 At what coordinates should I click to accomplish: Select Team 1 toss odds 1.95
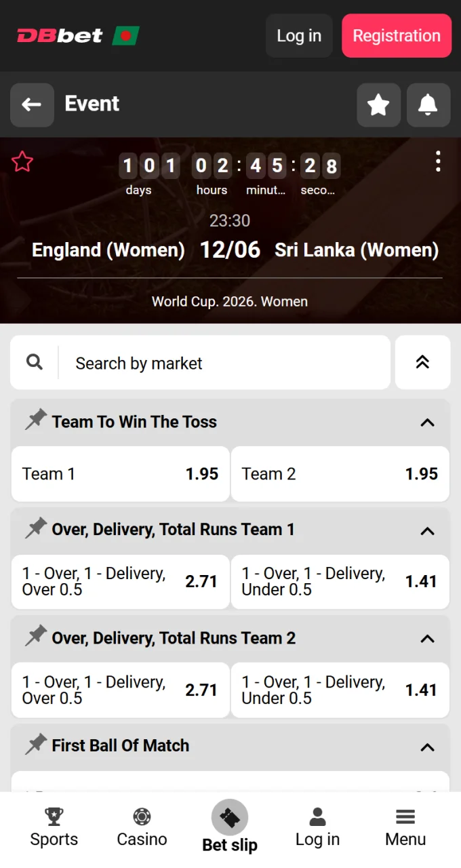point(121,474)
